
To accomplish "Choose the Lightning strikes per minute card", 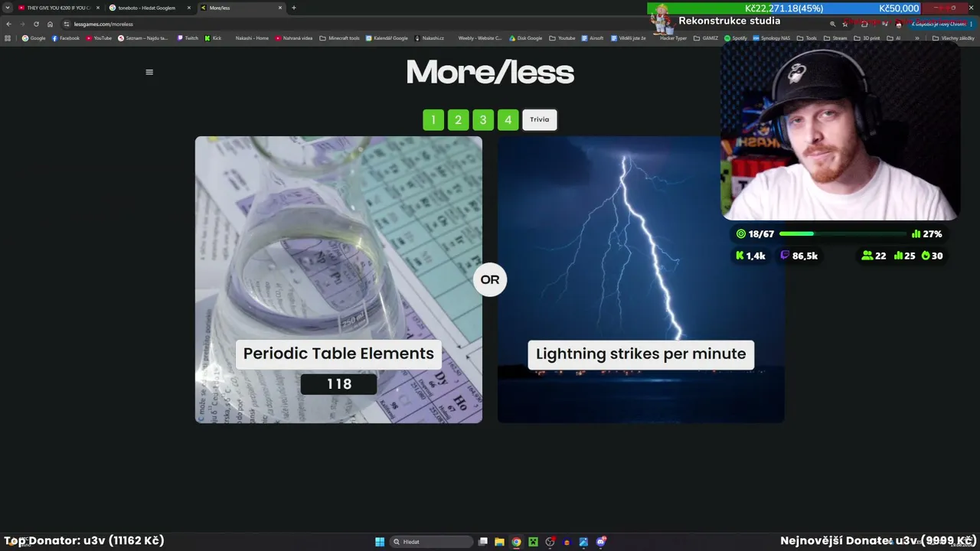I will [x=641, y=279].
